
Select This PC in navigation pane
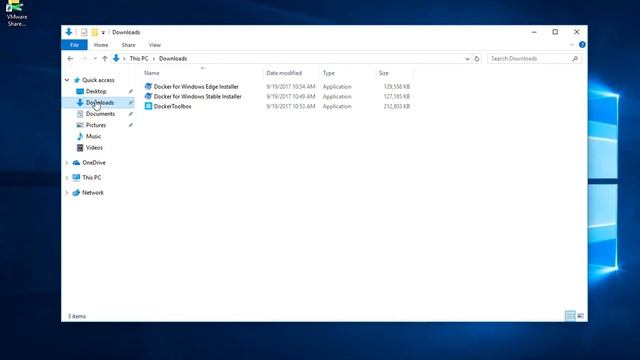(91, 178)
